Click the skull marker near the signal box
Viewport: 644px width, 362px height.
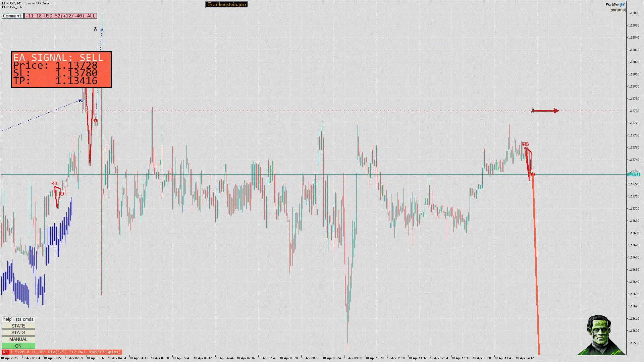pyautogui.click(x=95, y=29)
